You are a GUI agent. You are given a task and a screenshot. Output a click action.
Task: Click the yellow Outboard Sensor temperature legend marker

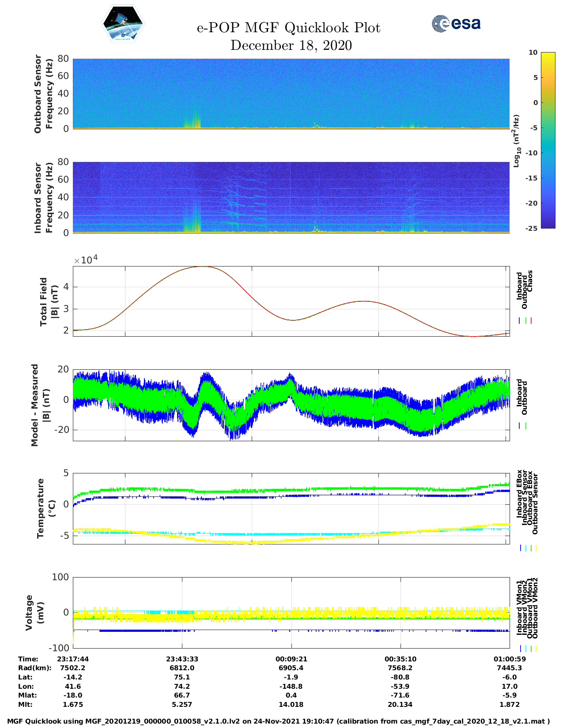pos(536,548)
